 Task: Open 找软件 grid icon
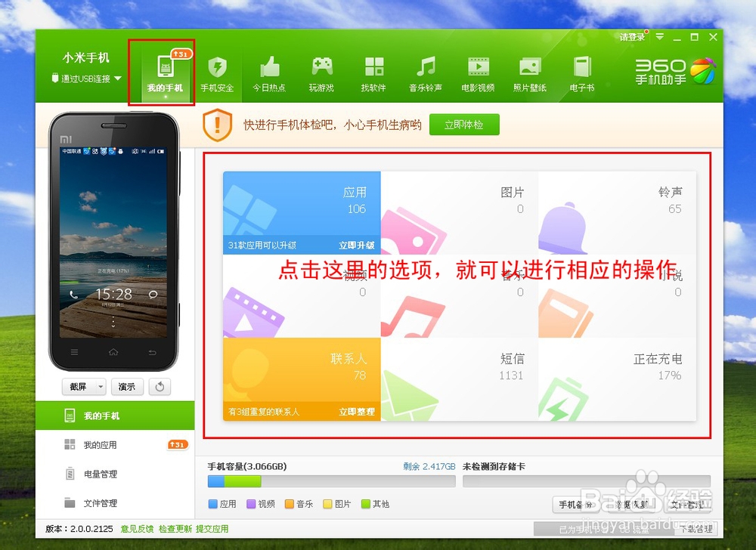pos(373,73)
